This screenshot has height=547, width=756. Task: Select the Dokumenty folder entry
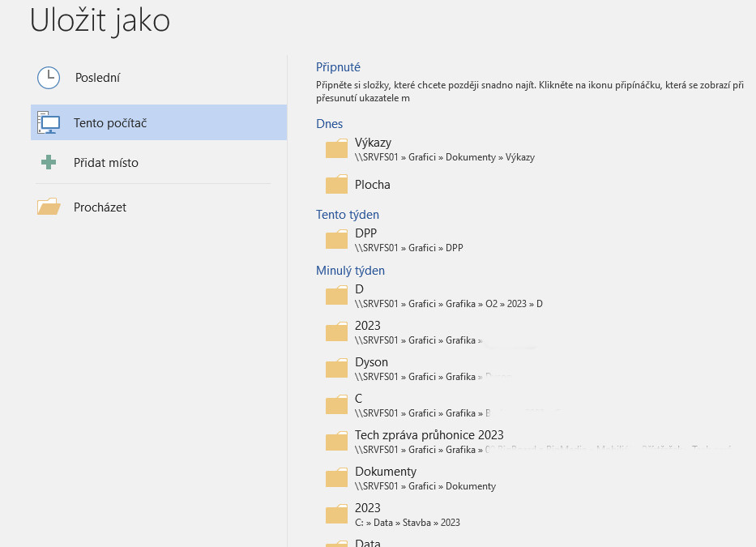(x=386, y=472)
